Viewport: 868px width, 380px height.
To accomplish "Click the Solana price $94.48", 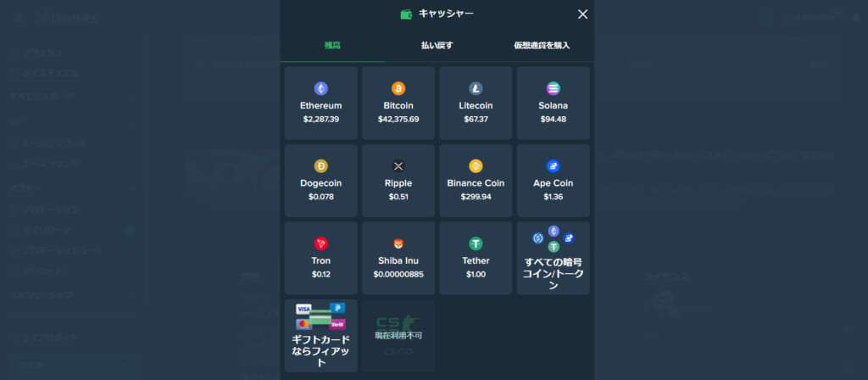I will (554, 119).
